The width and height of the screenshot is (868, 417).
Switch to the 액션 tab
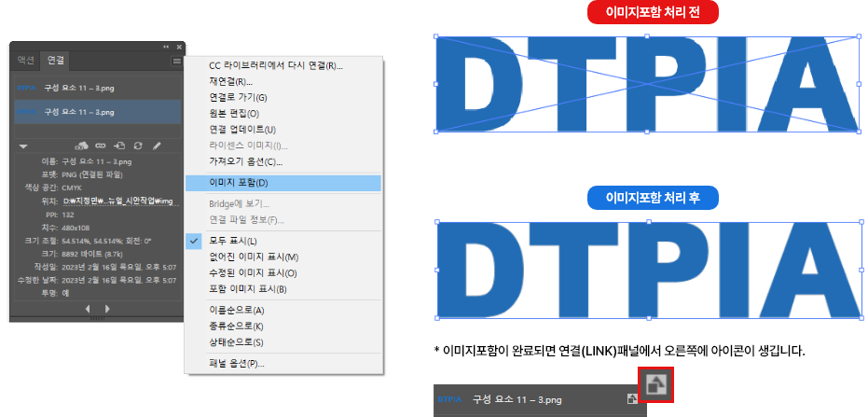[25, 60]
